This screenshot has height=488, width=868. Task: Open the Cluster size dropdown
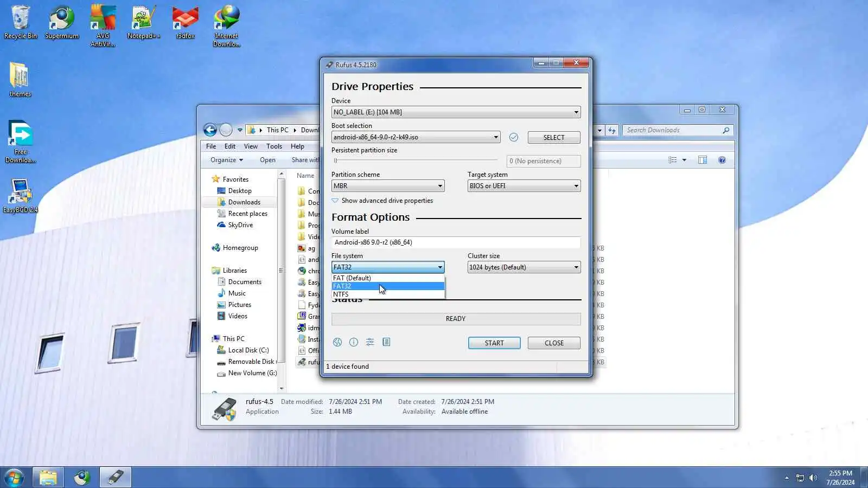[x=524, y=267]
